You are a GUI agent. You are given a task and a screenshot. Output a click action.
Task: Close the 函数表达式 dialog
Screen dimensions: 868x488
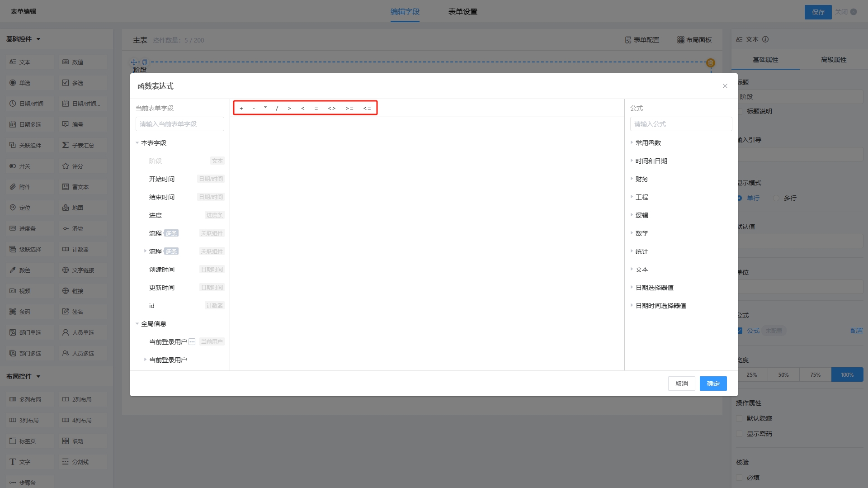click(x=725, y=86)
